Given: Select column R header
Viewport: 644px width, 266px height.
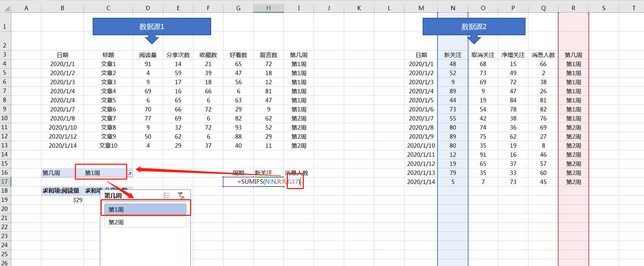Looking at the screenshot, I should [573, 8].
